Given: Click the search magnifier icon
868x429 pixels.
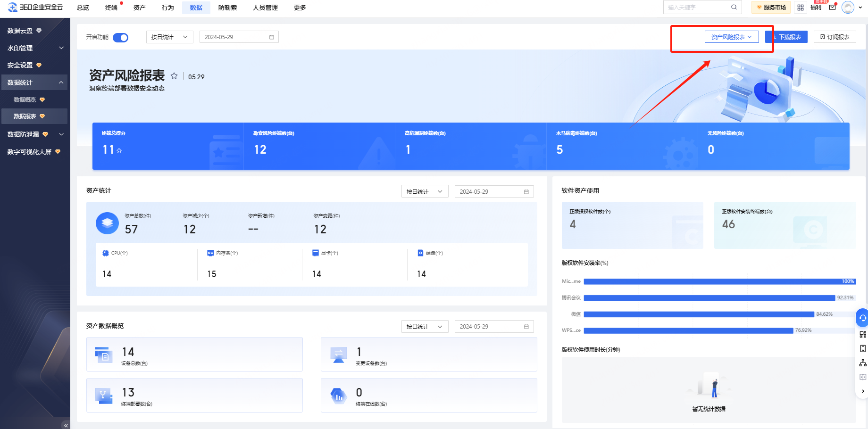Looking at the screenshot, I should click(734, 7).
